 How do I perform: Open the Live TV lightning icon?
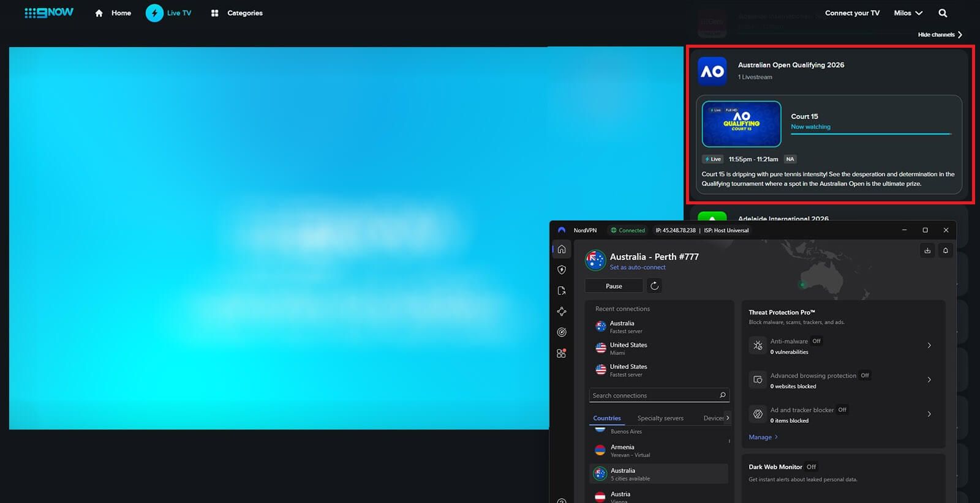(x=154, y=13)
